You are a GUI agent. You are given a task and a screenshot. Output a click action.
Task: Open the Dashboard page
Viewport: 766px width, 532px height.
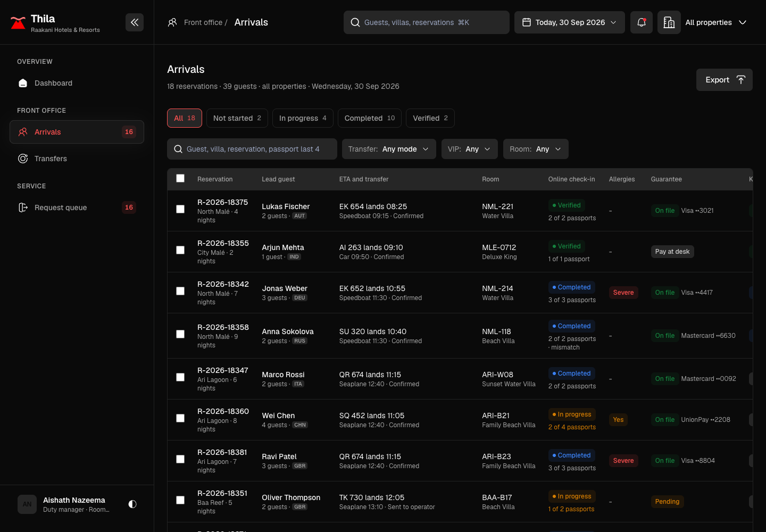click(x=77, y=83)
